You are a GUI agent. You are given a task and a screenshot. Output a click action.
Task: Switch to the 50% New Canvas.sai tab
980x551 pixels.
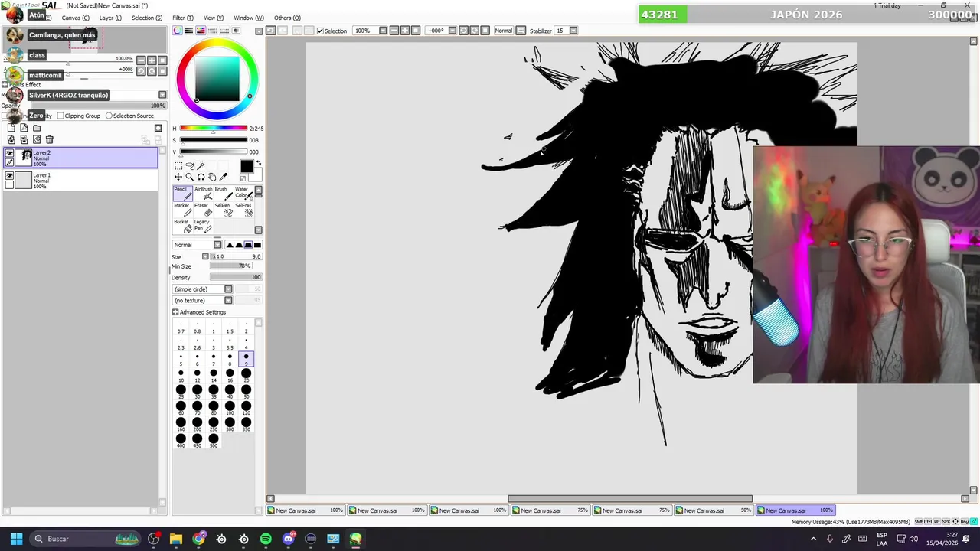click(x=715, y=510)
